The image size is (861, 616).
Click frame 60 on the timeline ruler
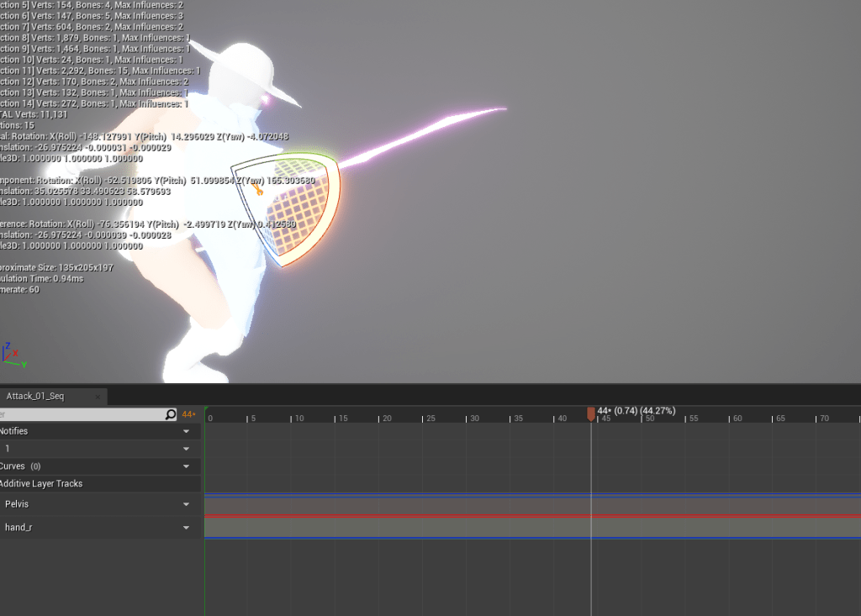click(737, 418)
